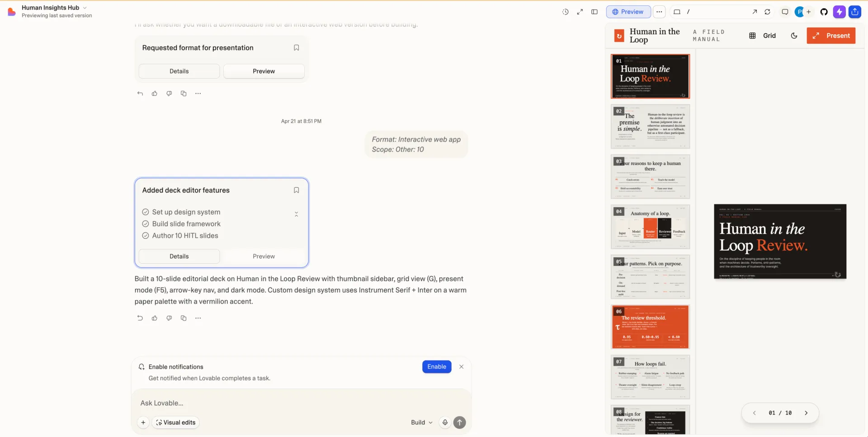The image size is (868, 437).
Task: Click the Lovable logo
Action: point(12,12)
